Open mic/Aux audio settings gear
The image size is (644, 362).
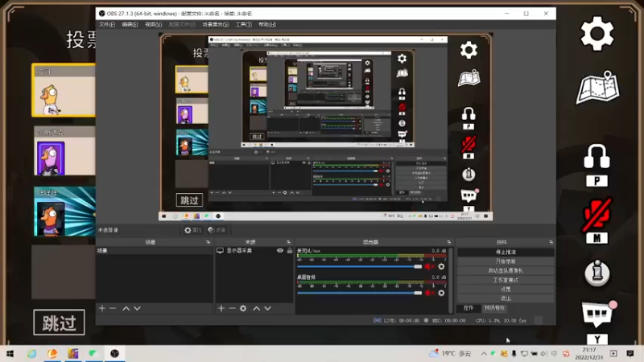pyautogui.click(x=441, y=267)
